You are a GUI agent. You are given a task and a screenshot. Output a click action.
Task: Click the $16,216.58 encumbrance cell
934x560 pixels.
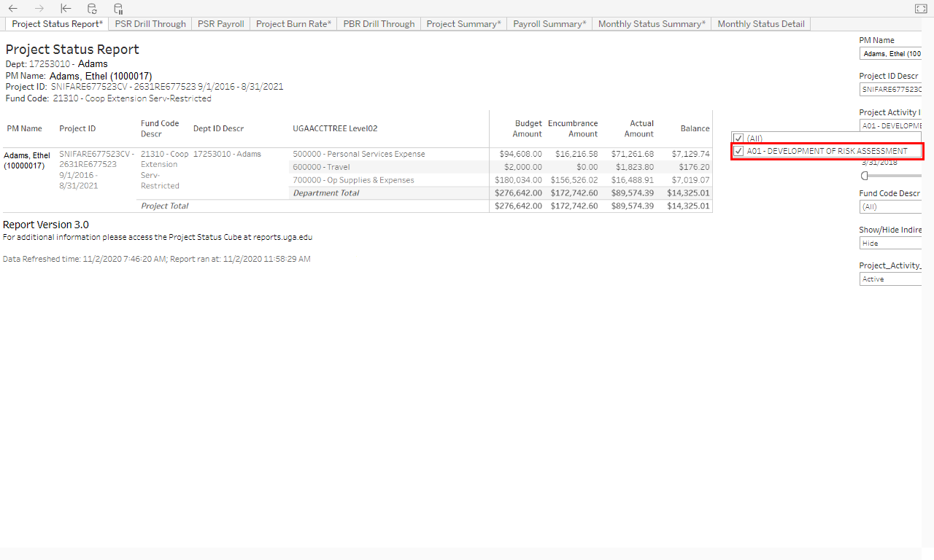point(576,154)
